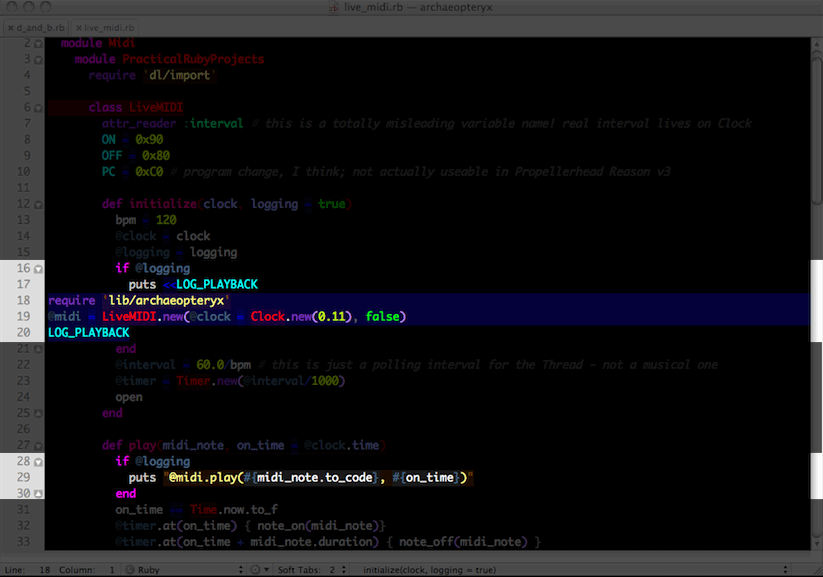823x577 pixels.
Task: Collapse class LiveMIDI fold on line 6
Action: click(x=38, y=108)
